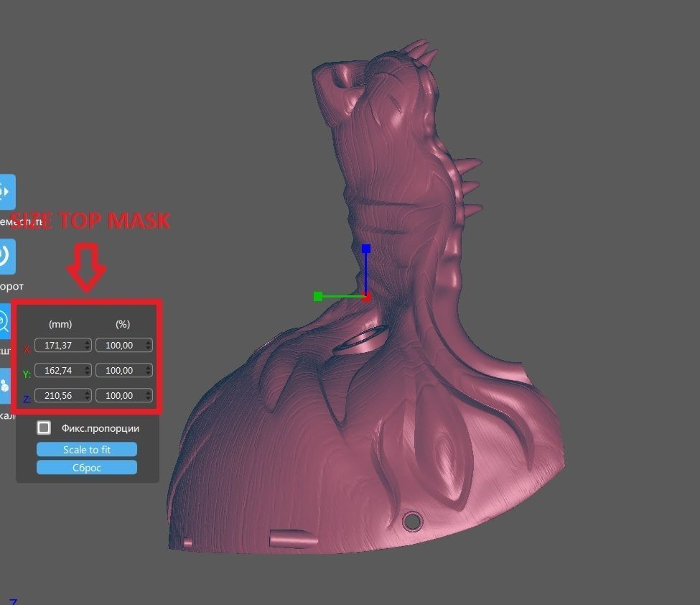The width and height of the screenshot is (700, 605).
Task: Decrease X mm value with down arrow
Action: (x=87, y=348)
